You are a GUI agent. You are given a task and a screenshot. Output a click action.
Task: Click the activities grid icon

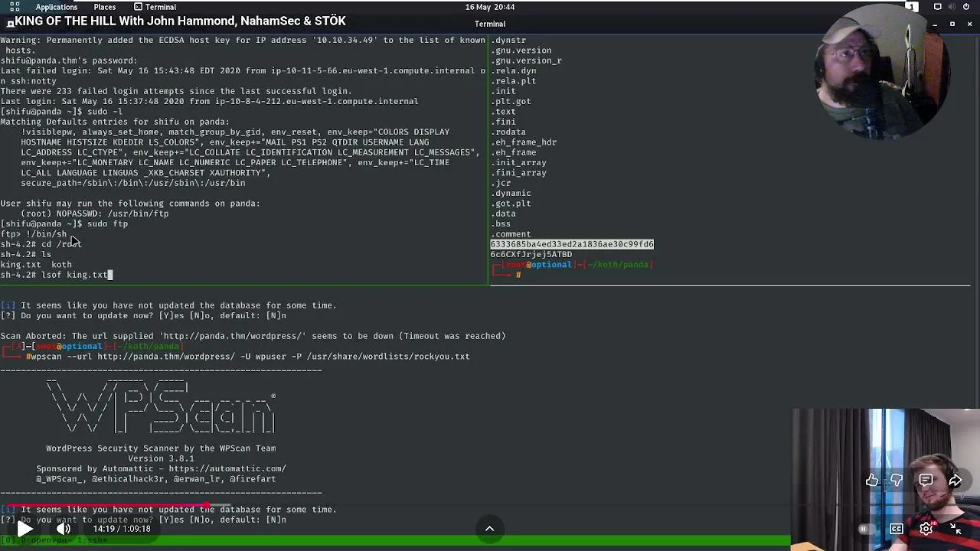[x=15, y=7]
